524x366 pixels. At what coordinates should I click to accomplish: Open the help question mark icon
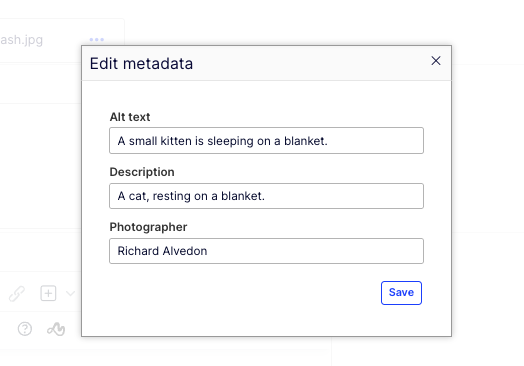point(25,329)
